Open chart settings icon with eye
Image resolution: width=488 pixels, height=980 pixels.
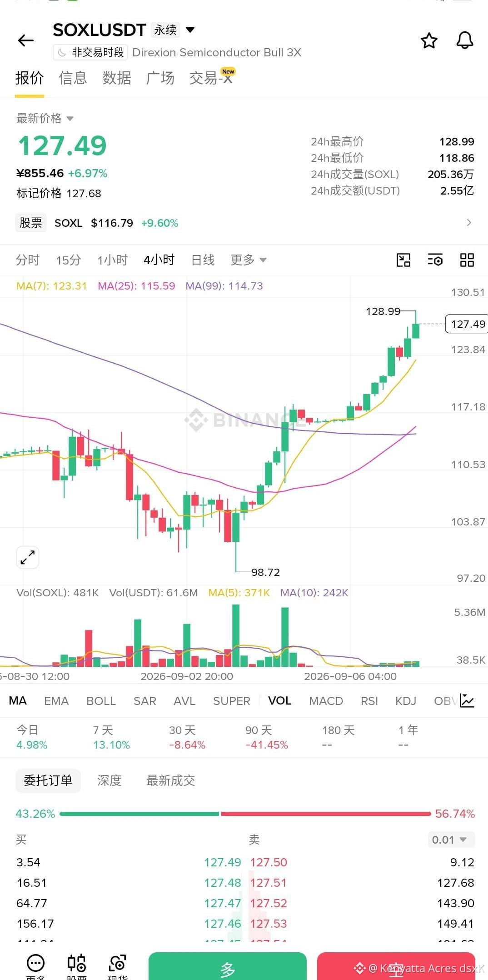pos(435,260)
